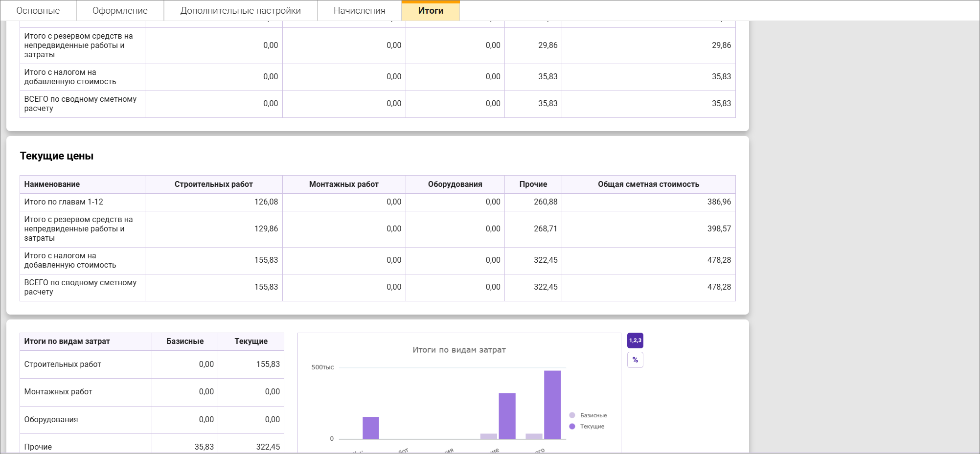Viewport: 980px width, 454px height.
Task: Click the tallest Текущие bar in chart
Action: tap(552, 404)
